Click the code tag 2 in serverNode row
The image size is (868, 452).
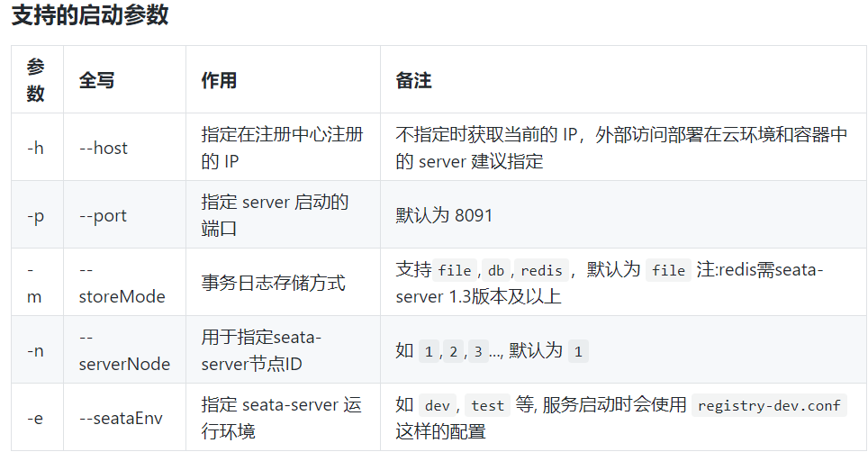click(454, 351)
